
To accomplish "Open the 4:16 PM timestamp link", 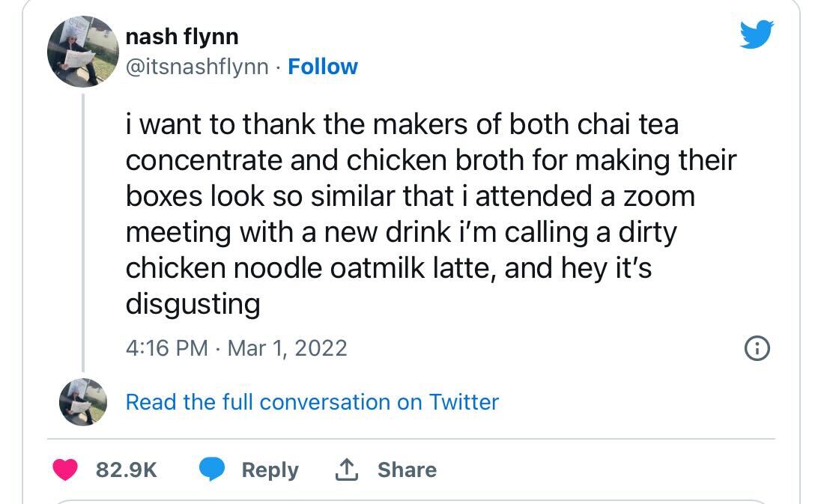I will (x=166, y=348).
